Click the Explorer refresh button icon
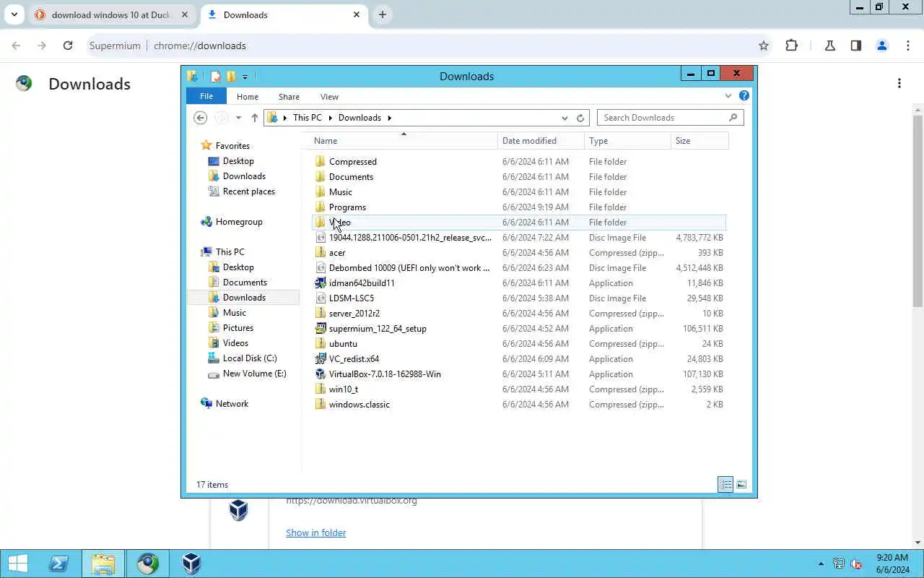 pos(580,118)
